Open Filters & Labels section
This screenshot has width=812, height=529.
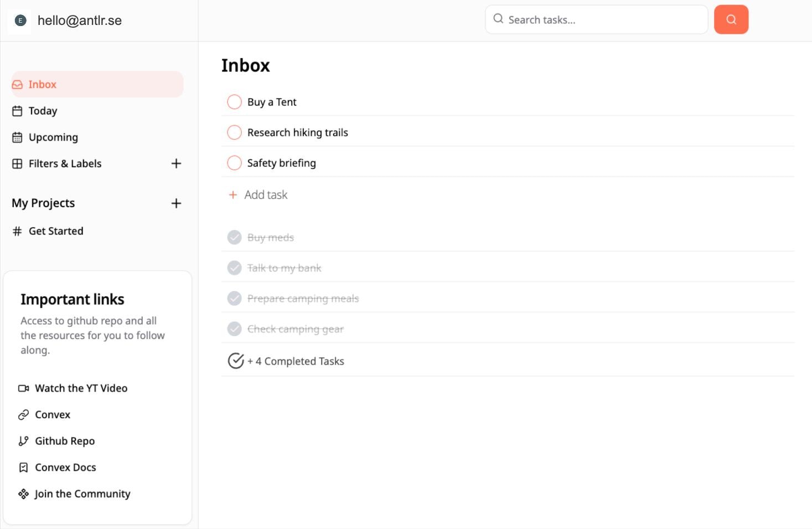click(x=65, y=163)
